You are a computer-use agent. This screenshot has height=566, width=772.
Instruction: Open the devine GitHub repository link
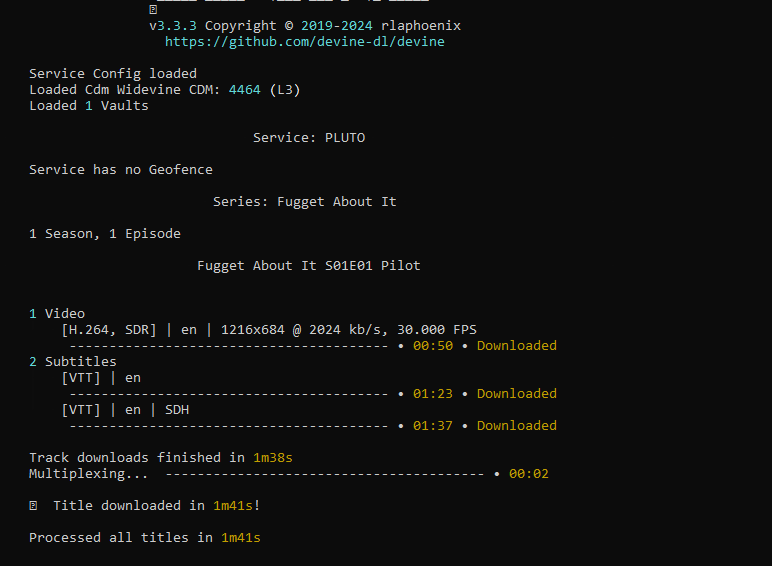[304, 42]
